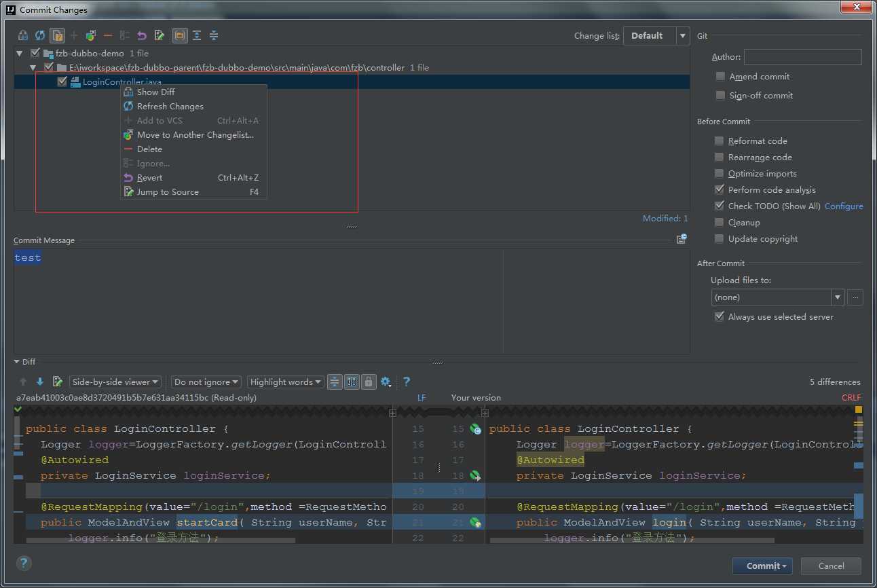Click the Move to Another Changelist toolbar icon
877x588 pixels.
tap(90, 35)
